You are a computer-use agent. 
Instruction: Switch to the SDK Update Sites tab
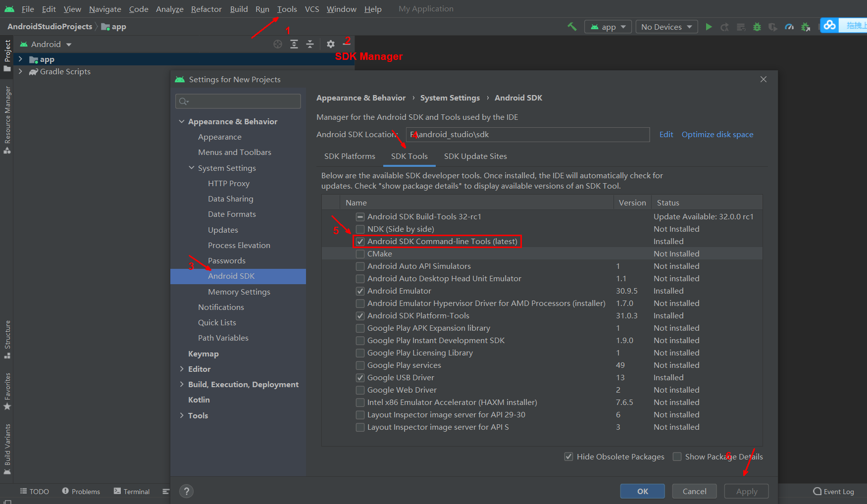475,156
